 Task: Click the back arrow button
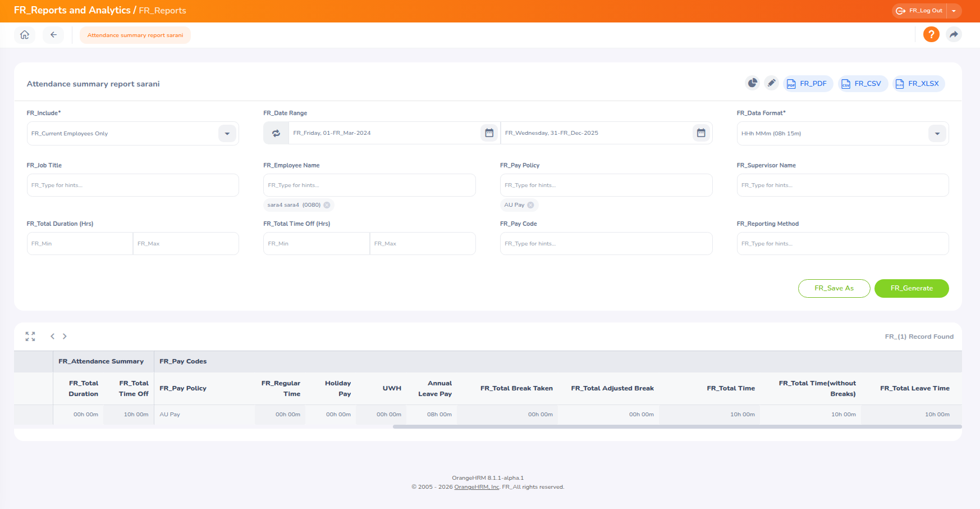(53, 35)
